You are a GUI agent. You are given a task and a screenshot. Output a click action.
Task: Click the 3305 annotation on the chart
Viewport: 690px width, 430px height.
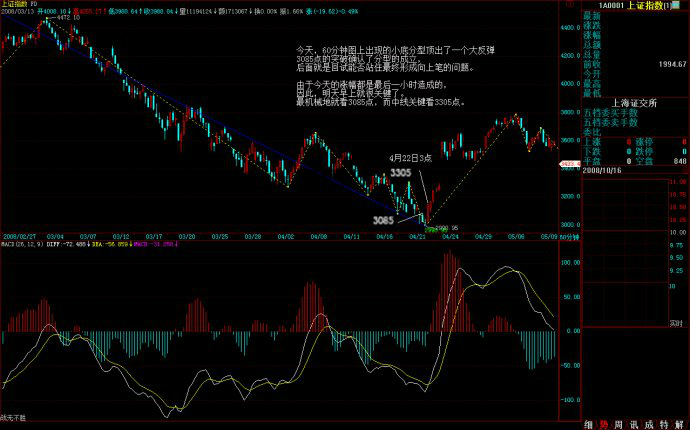pyautogui.click(x=400, y=174)
